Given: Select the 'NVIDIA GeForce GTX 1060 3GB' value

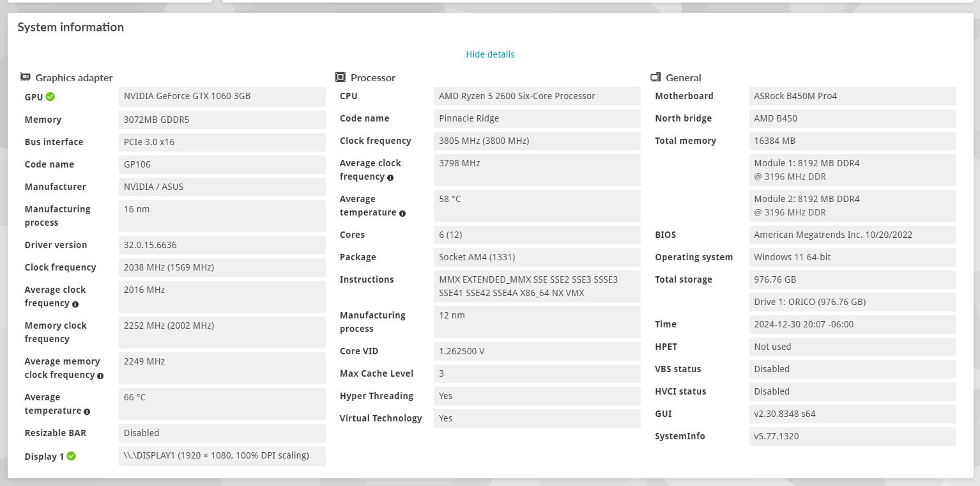Looking at the screenshot, I should (x=222, y=97).
